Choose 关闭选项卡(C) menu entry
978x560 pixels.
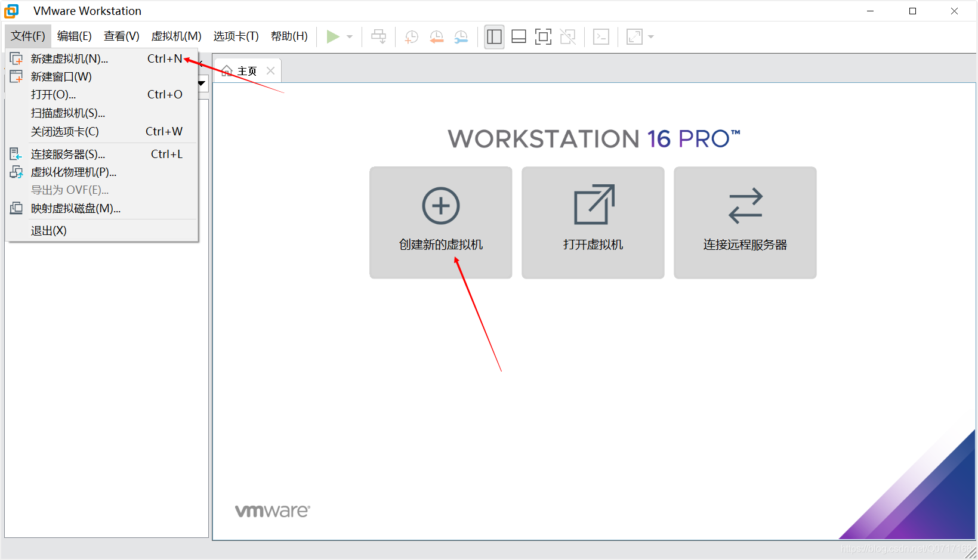pos(101,131)
